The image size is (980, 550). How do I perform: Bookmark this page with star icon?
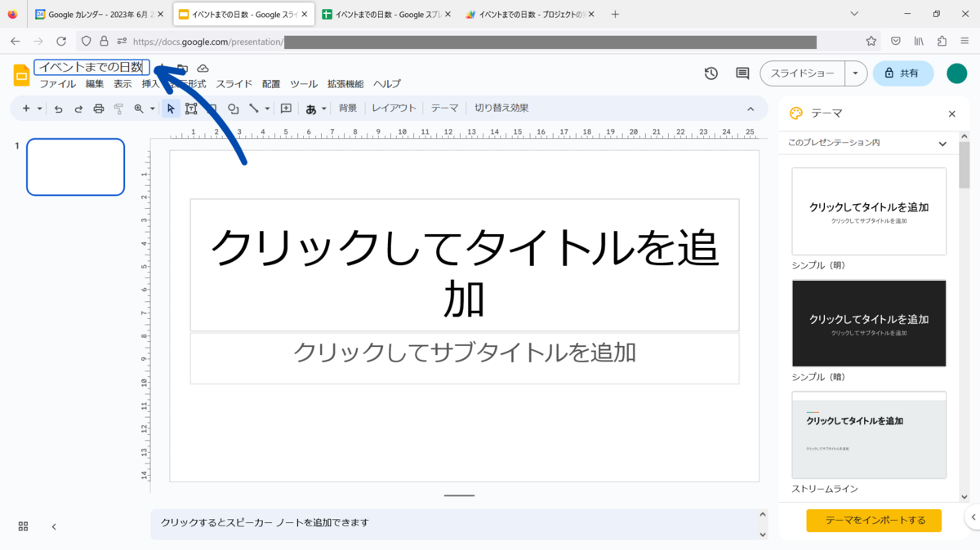point(871,41)
